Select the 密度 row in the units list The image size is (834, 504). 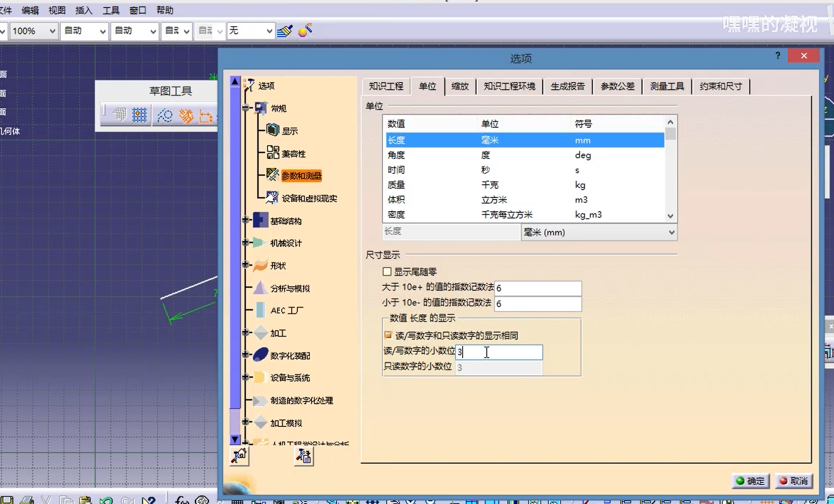pyautogui.click(x=525, y=215)
